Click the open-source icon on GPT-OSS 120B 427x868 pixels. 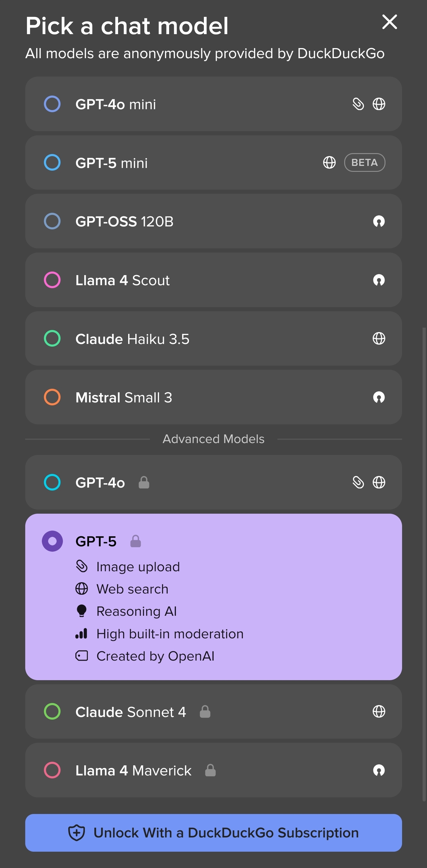[378, 221]
